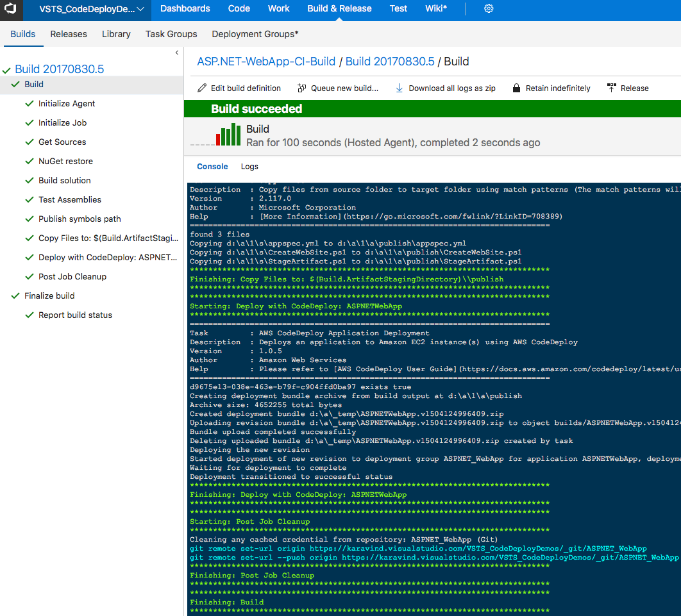This screenshot has height=616, width=681.
Task: Open the Build & Release menu
Action: tap(339, 9)
